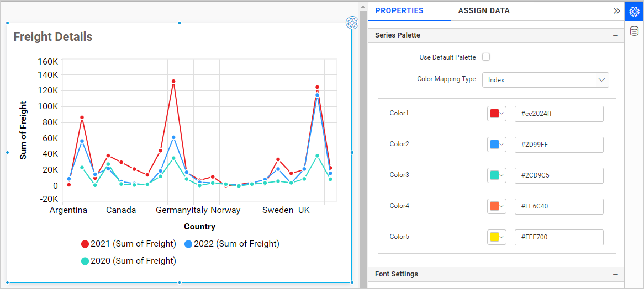Switch to the Assign Data tab
Viewport: 644px width, 289px height.
coord(483,10)
